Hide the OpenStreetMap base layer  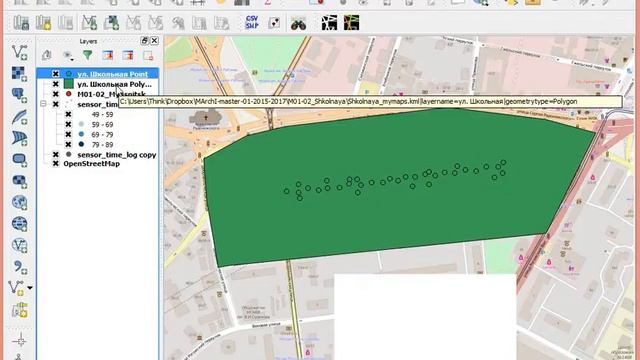(x=56, y=164)
